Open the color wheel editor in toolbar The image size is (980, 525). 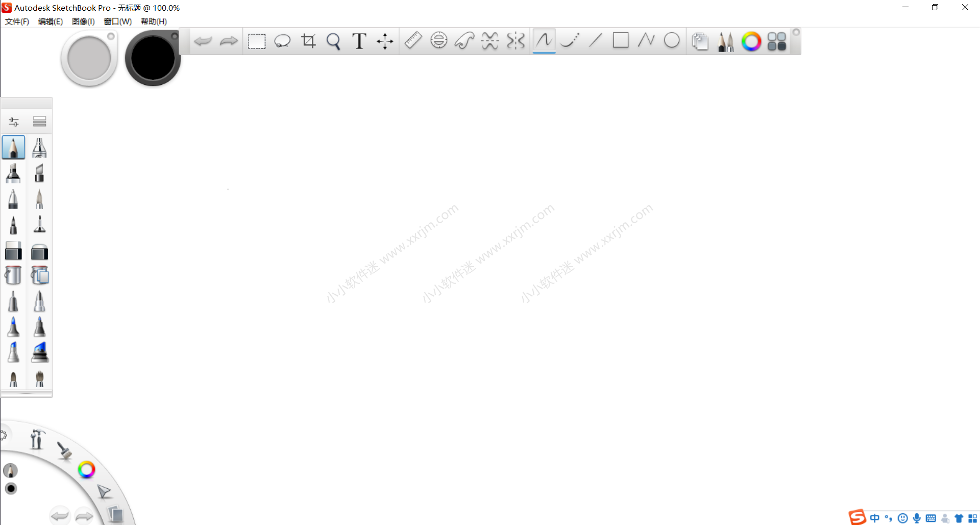click(751, 41)
